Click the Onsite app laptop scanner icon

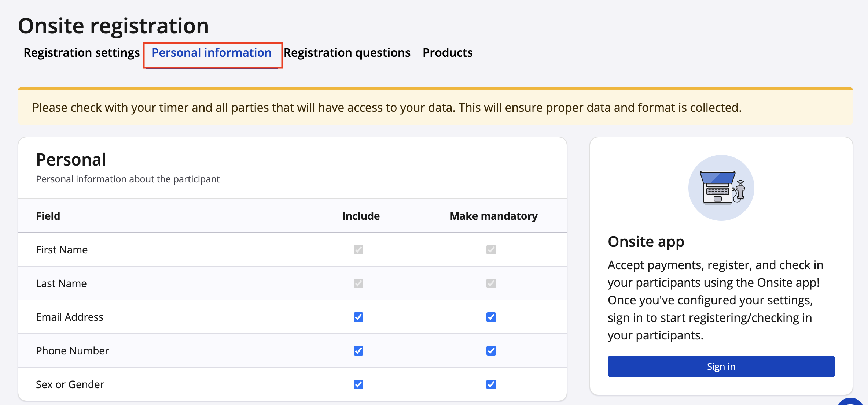721,187
